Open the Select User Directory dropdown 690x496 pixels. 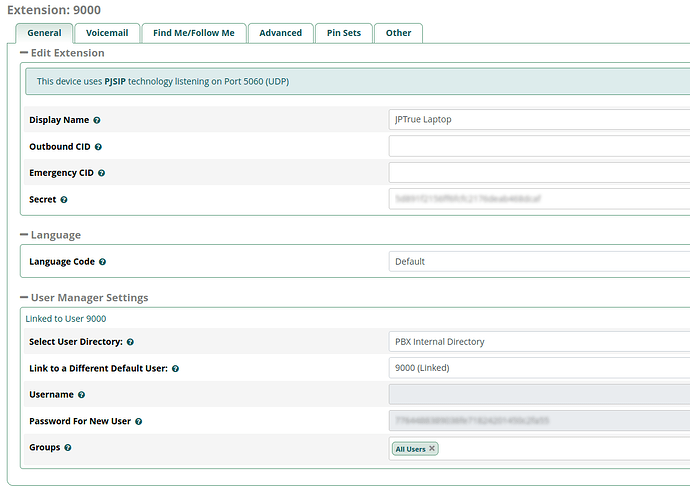pyautogui.click(x=538, y=342)
